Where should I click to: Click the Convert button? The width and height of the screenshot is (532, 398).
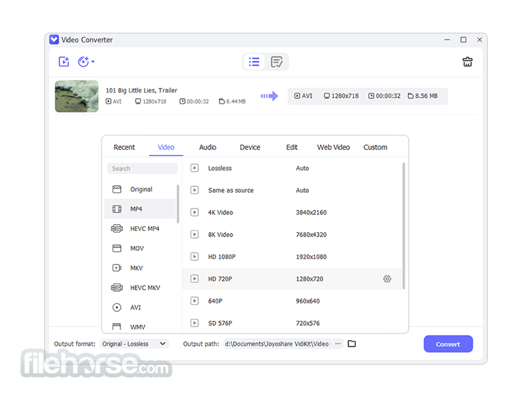click(x=448, y=343)
